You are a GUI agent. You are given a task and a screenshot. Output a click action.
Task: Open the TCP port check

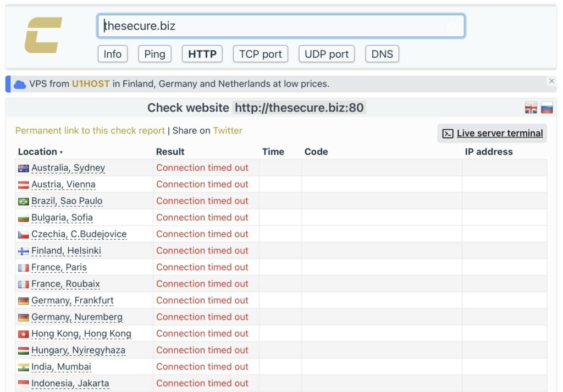coord(261,54)
